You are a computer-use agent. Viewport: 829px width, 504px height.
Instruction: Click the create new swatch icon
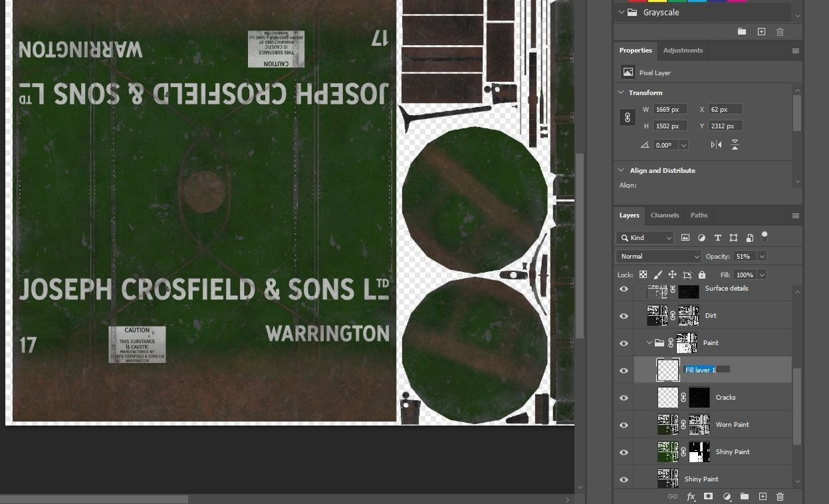(x=761, y=31)
